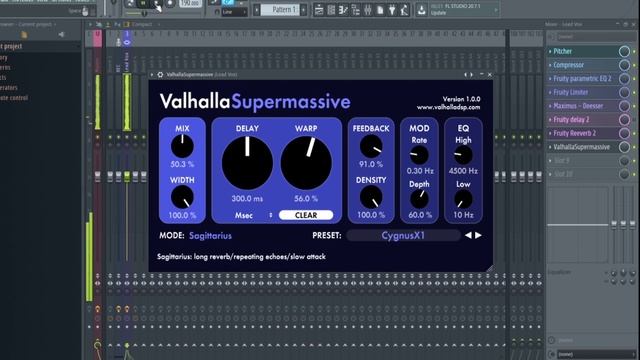640x360 pixels.
Task: Click the Fruity delay 2 mix level knob
Action: click(x=624, y=120)
